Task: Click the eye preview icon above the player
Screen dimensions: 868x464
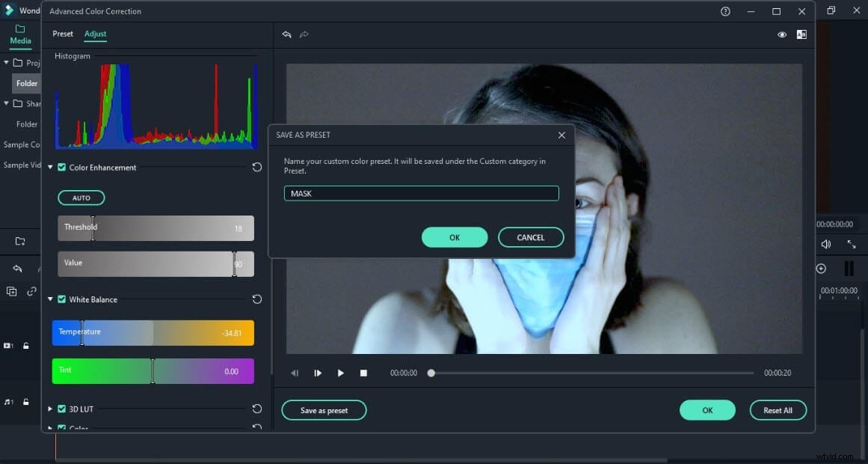Action: click(x=782, y=34)
